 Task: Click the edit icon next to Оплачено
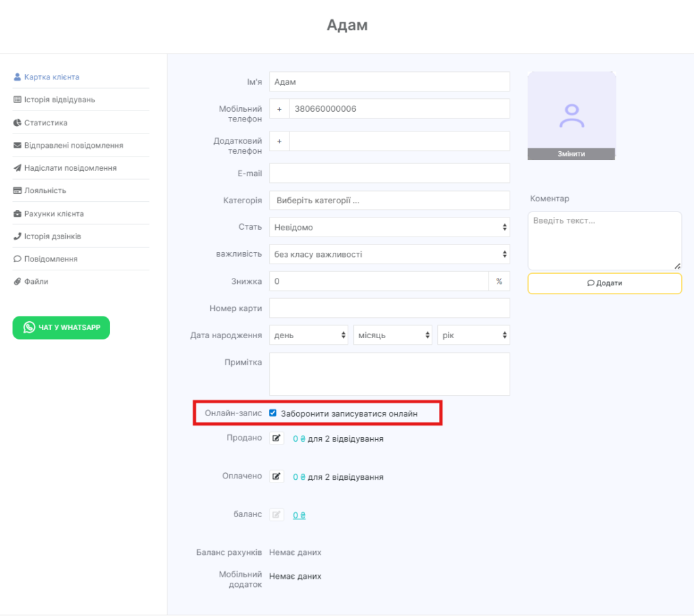pyautogui.click(x=277, y=476)
